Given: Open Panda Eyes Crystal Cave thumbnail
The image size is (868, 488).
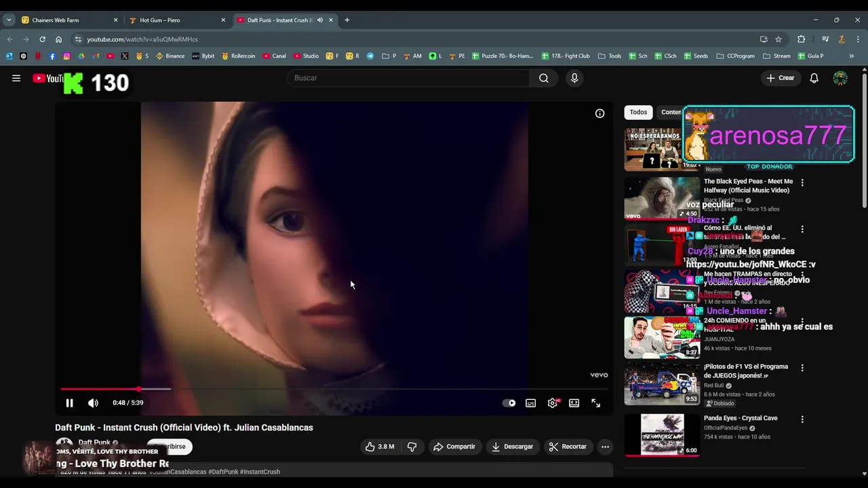Looking at the screenshot, I should coord(662,435).
